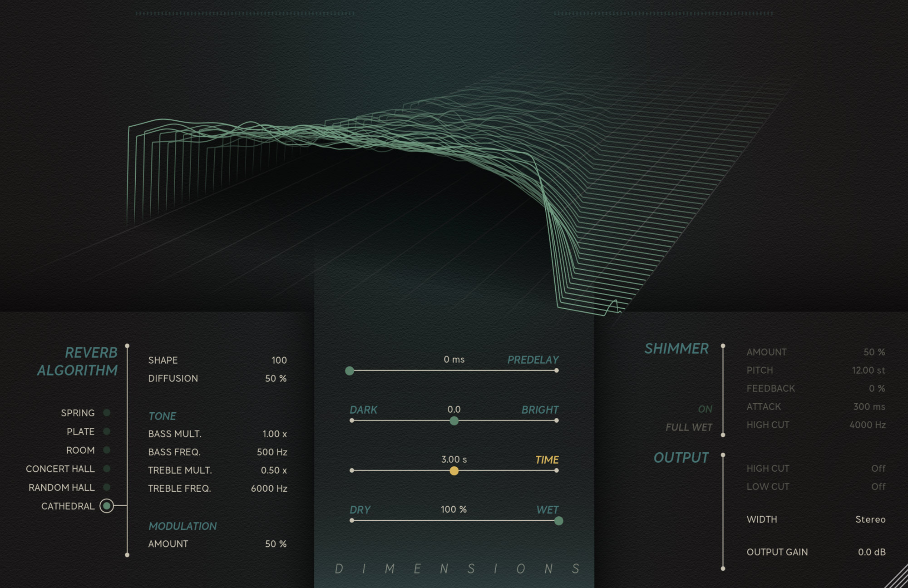Image resolution: width=908 pixels, height=588 pixels.
Task: Select the Concert Hall algorithm
Action: 106,469
